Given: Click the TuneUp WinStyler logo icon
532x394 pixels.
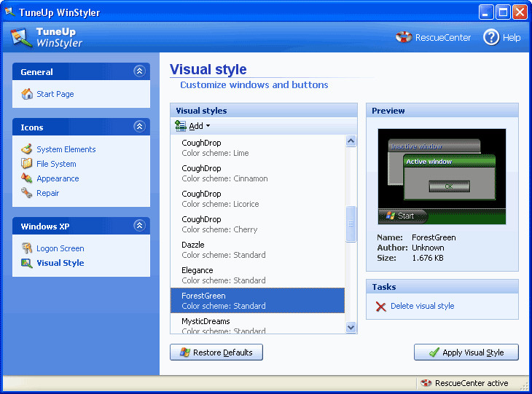Looking at the screenshot, I should click(x=21, y=37).
